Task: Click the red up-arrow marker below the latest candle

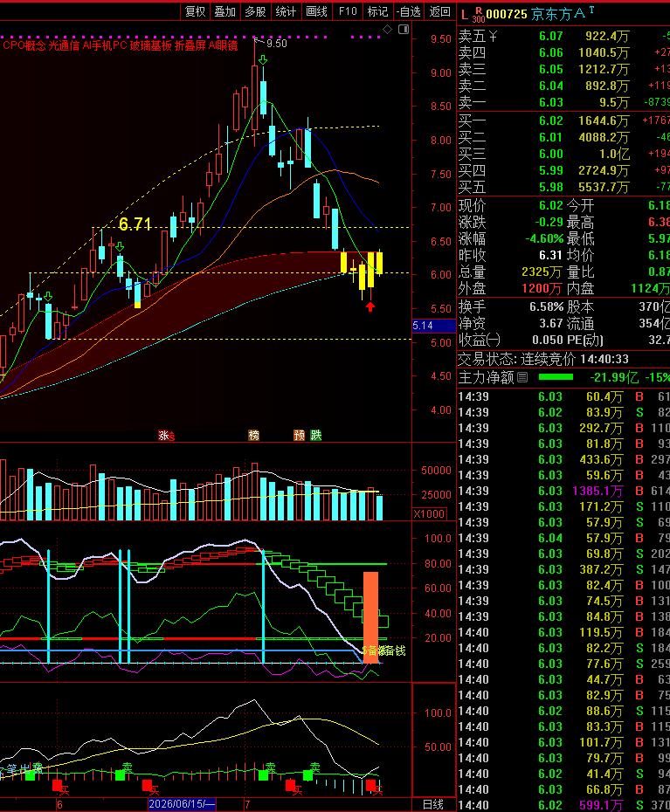Action: coord(370,307)
